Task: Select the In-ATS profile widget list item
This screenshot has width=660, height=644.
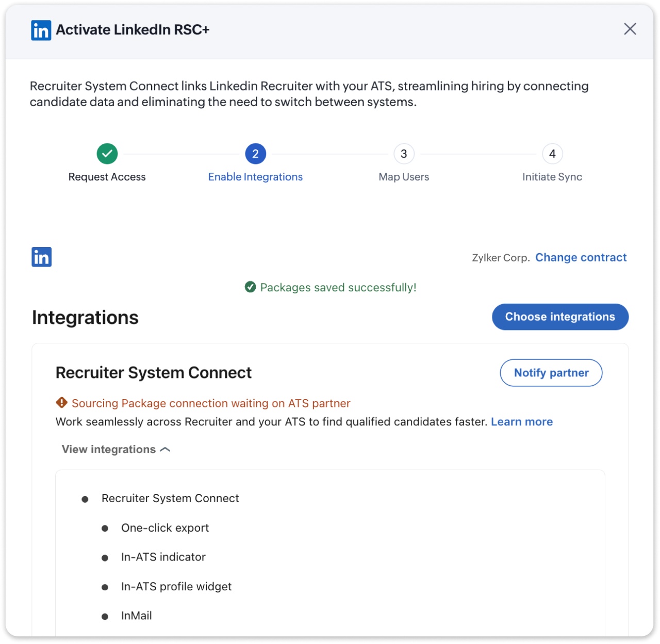Action: point(176,586)
